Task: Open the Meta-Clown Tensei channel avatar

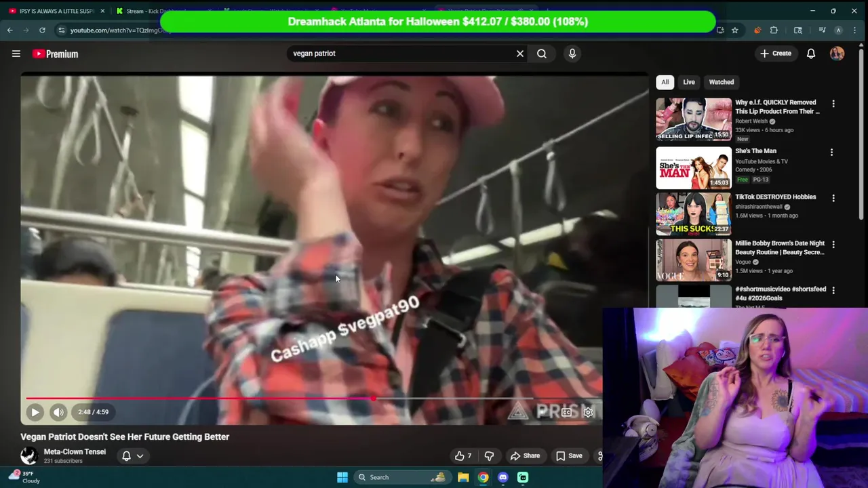Action: click(29, 455)
